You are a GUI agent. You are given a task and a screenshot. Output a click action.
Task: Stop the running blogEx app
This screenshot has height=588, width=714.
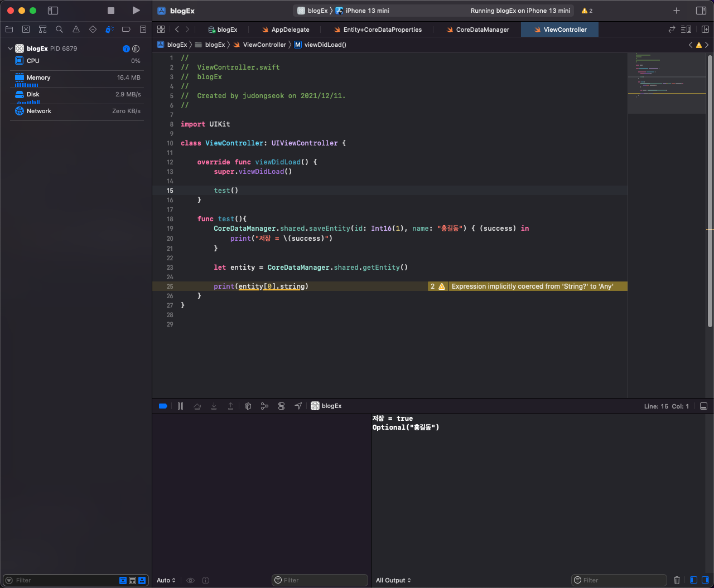tap(111, 11)
